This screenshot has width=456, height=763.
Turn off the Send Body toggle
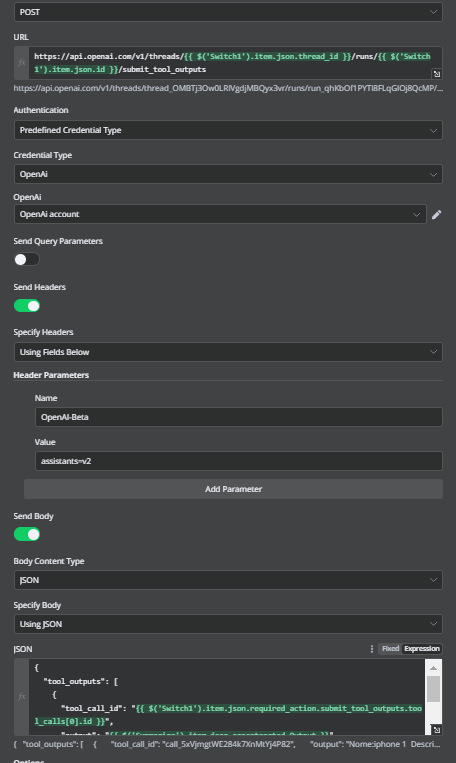(x=27, y=534)
